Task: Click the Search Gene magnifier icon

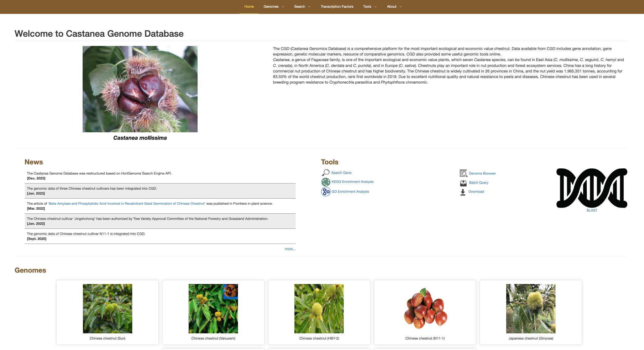Action: click(x=326, y=173)
